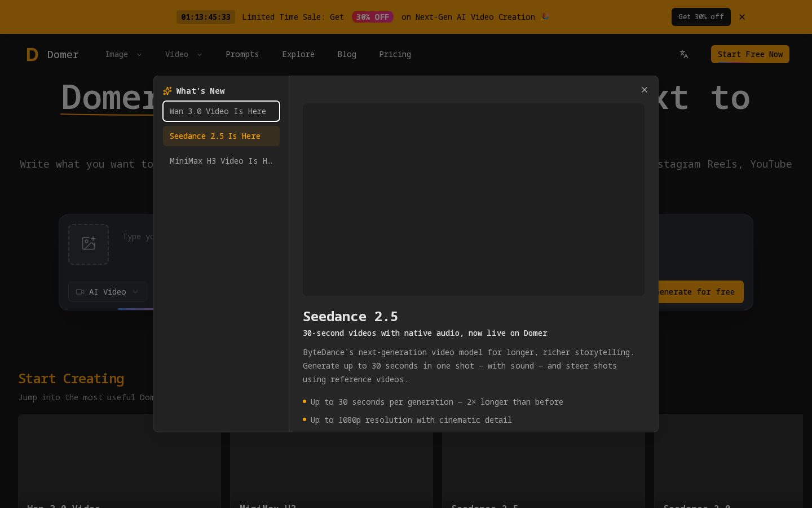
Task: Open the Prompts page
Action: pos(242,54)
